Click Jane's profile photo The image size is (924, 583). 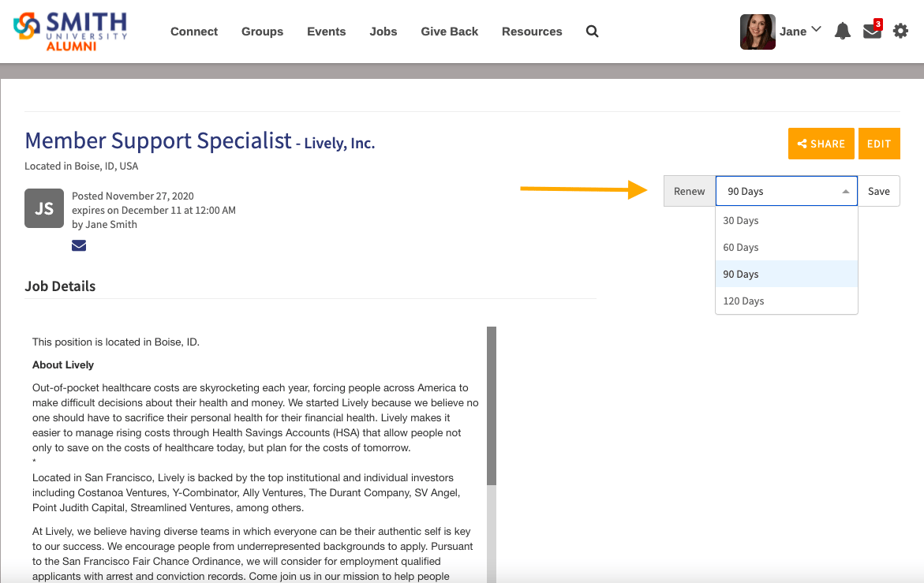point(758,32)
